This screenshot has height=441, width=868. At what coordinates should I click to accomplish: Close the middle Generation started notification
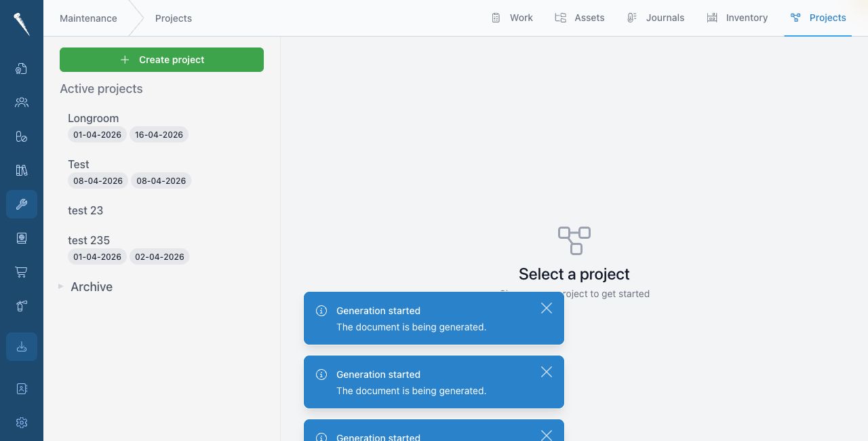(547, 372)
